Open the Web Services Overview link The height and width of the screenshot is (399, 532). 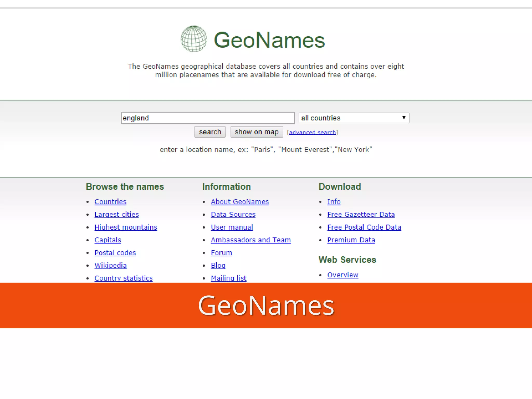[x=343, y=275]
